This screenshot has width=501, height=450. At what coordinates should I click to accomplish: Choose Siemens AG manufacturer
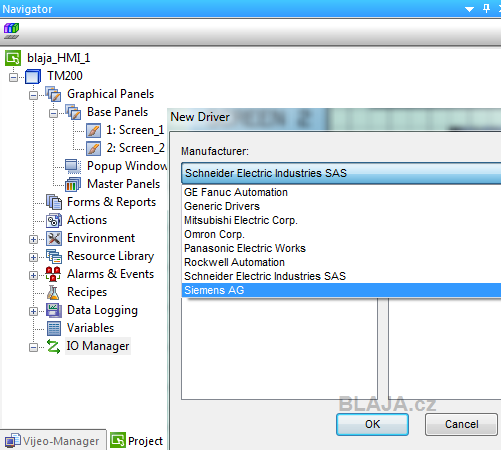point(341,290)
